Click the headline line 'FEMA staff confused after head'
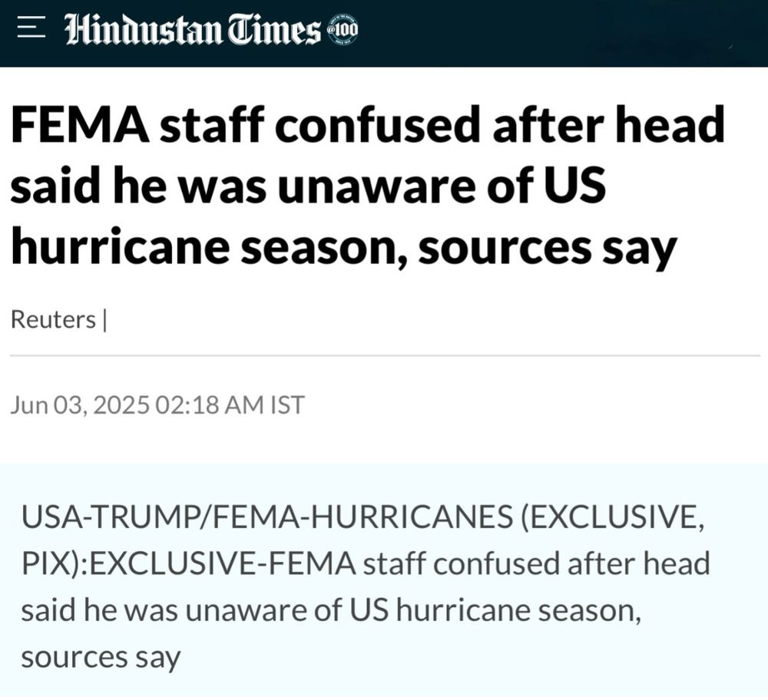The height and width of the screenshot is (700, 768). pyautogui.click(x=367, y=127)
